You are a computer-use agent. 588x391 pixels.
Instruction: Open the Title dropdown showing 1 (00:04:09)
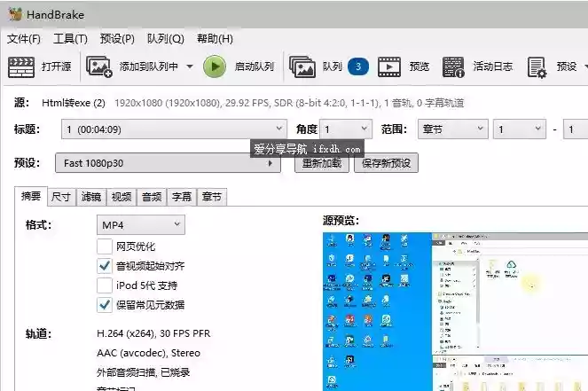[x=175, y=129]
